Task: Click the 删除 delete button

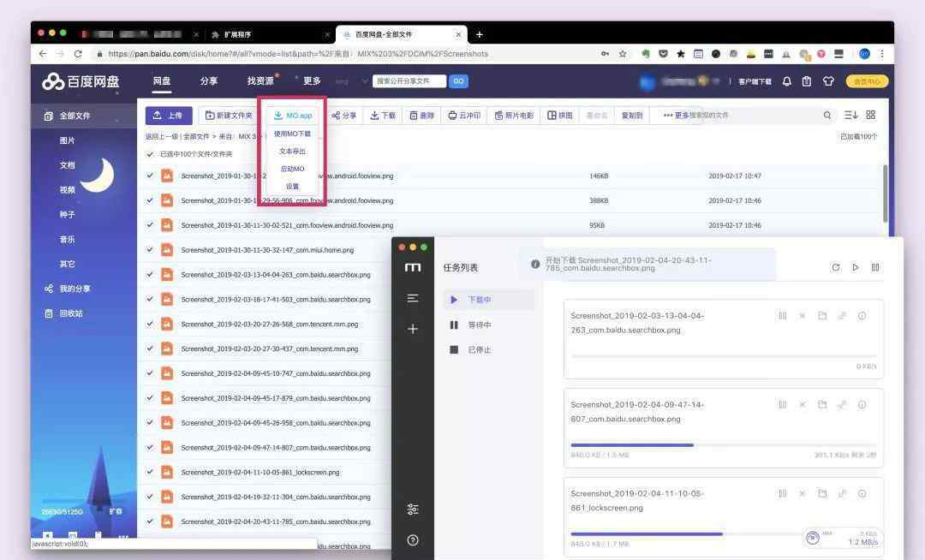Action: (x=421, y=116)
